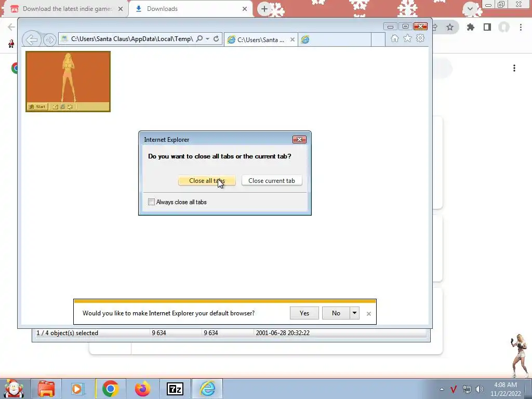
Task: Open Internet Explorer Favorites star
Action: click(407, 38)
